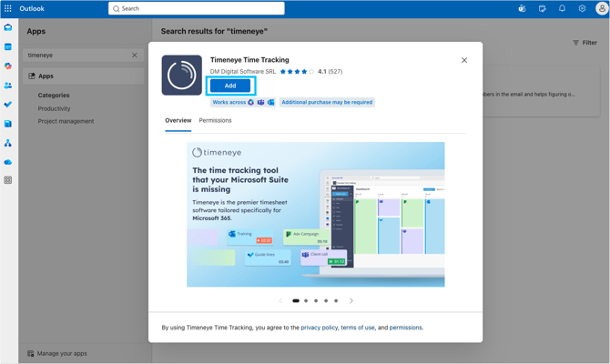
Task: Open the permissions link in footer
Action: [406, 328]
